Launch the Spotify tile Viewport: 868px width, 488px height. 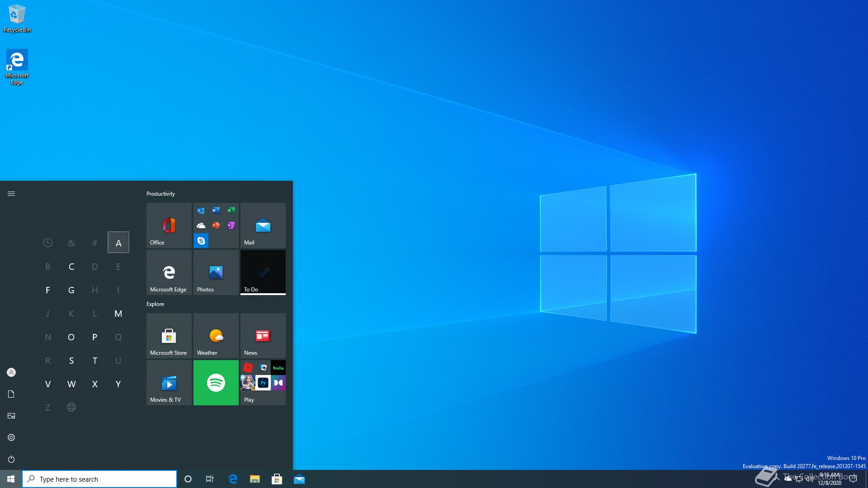coord(216,383)
